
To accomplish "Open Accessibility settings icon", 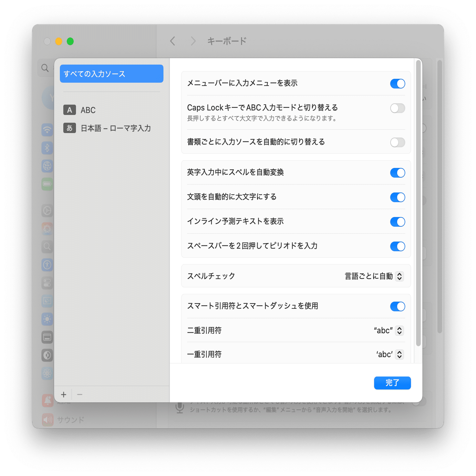I will pyautogui.click(x=47, y=265).
